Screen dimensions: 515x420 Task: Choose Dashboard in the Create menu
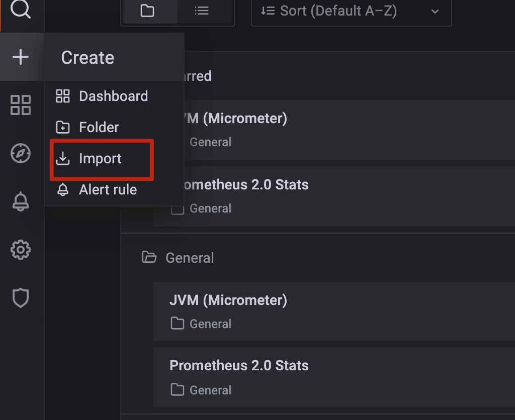pyautogui.click(x=113, y=96)
